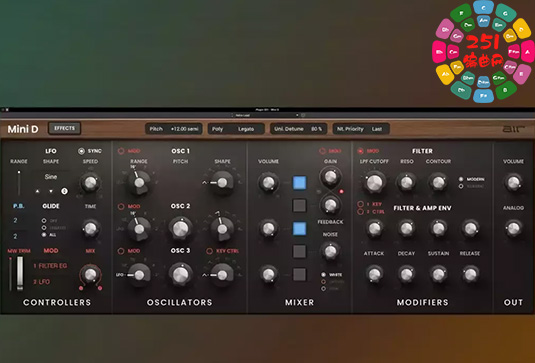Click the OSC 2 pitch knob

click(x=180, y=229)
